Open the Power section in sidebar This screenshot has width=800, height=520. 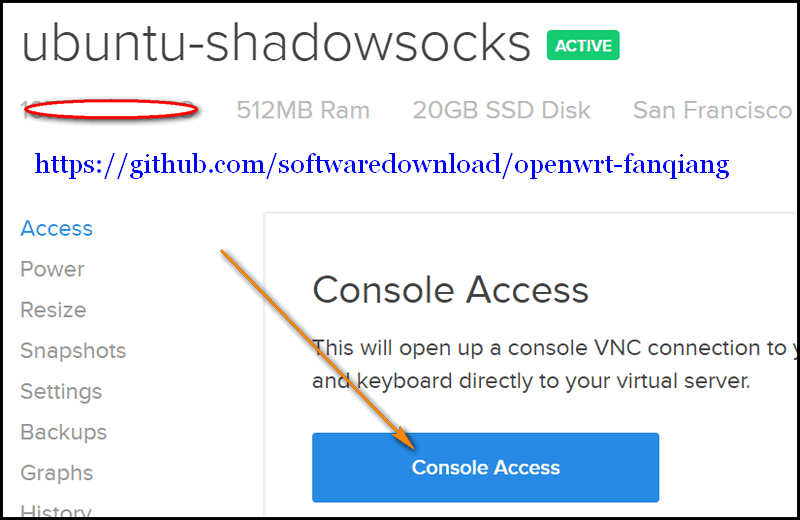52,269
